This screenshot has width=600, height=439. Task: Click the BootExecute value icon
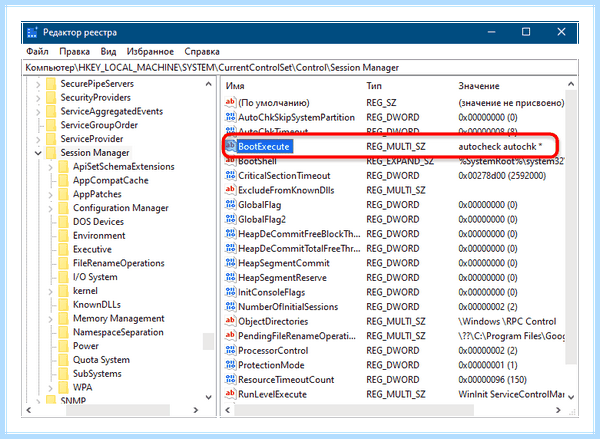point(230,146)
